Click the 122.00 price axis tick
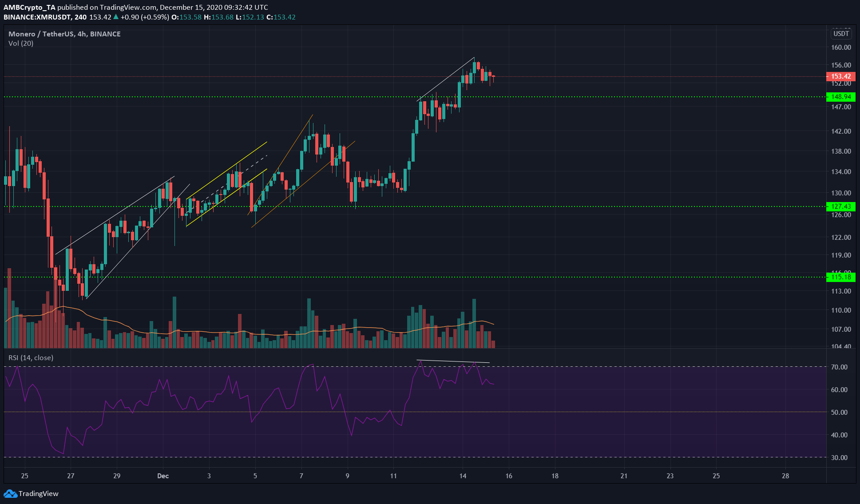This screenshot has height=504, width=860. point(841,237)
